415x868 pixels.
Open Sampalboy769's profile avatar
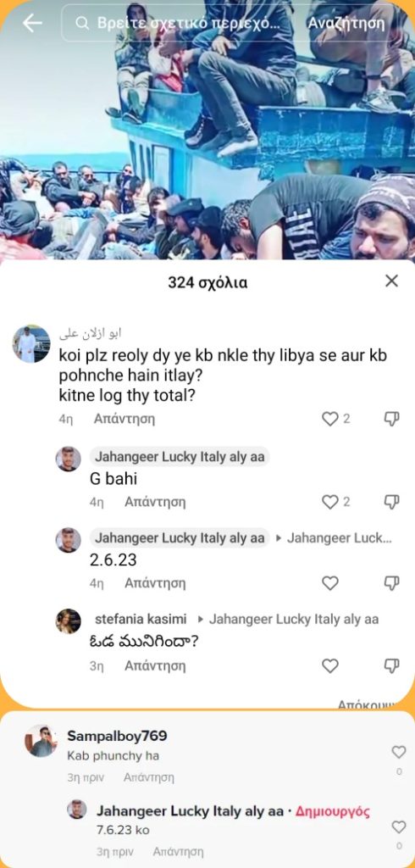pyautogui.click(x=41, y=741)
